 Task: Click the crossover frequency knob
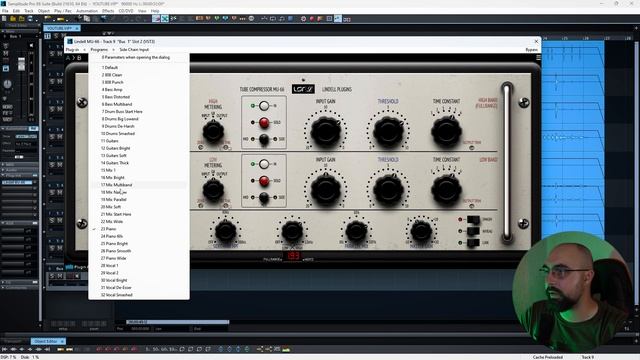pos(292,231)
